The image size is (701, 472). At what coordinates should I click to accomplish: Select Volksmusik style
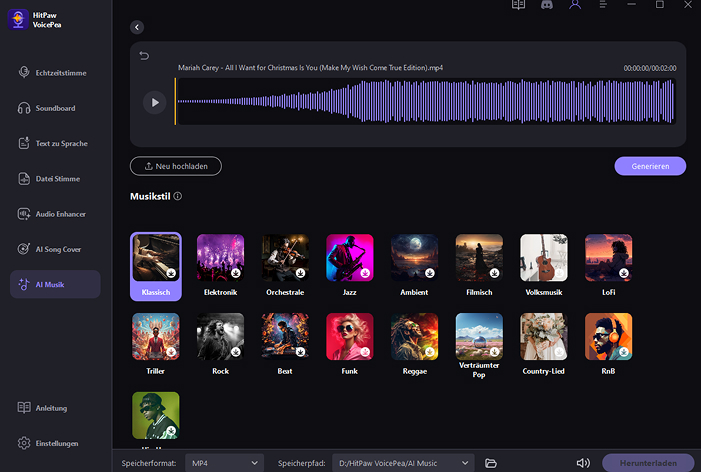[x=544, y=266]
